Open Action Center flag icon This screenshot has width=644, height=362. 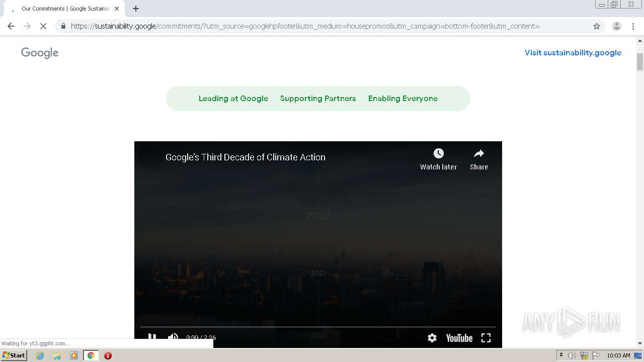(x=596, y=355)
